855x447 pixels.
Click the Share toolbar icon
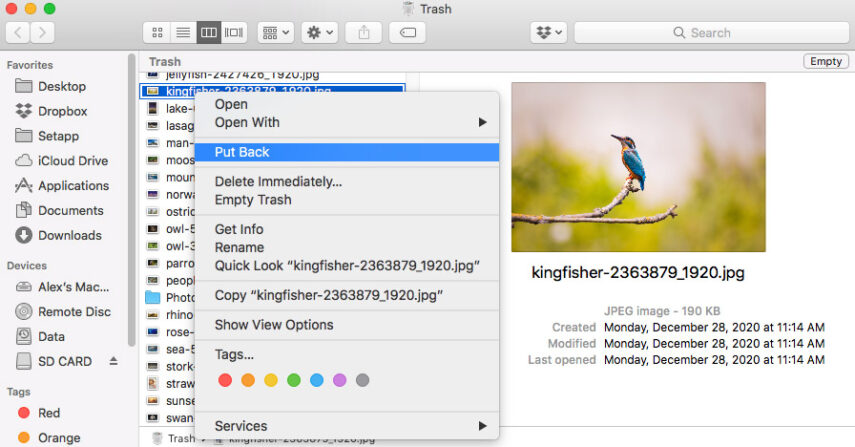pyautogui.click(x=363, y=33)
